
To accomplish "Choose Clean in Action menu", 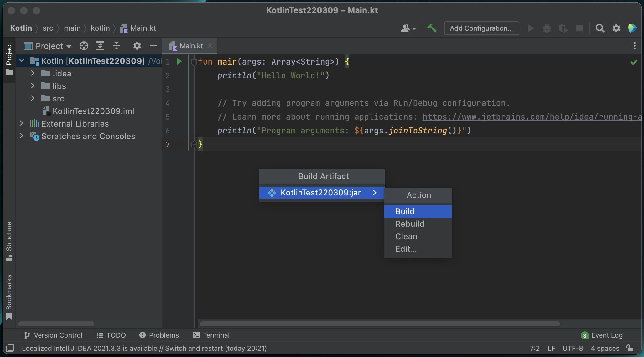I will 418,236.
